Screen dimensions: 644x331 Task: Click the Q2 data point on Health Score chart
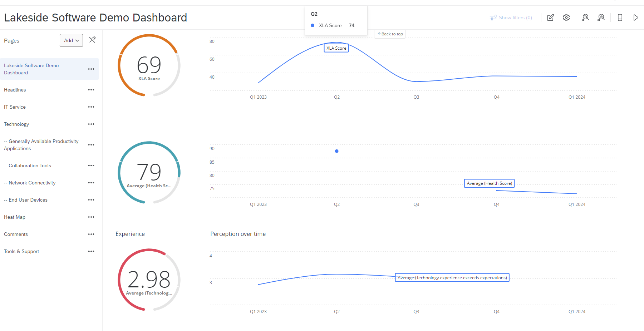click(336, 151)
